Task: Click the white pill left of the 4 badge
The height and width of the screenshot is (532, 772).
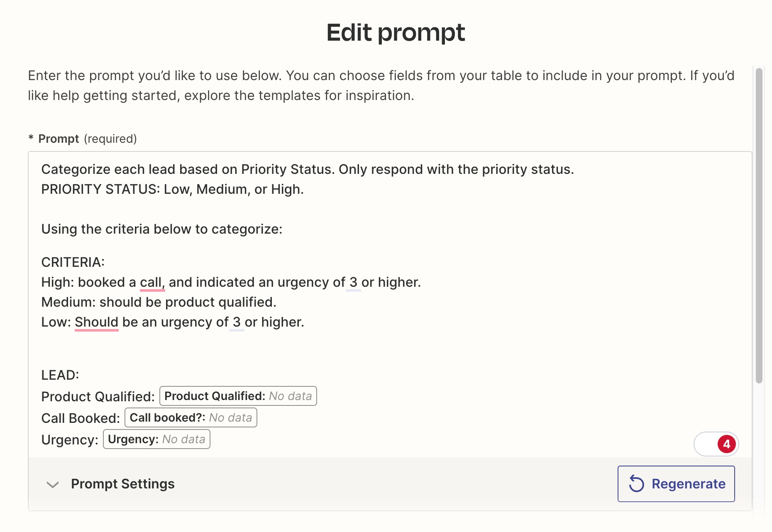Action: [x=706, y=444]
